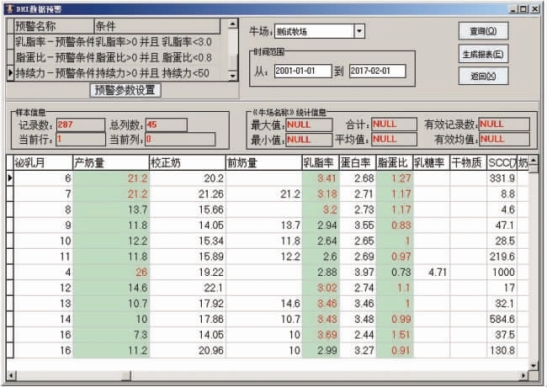The width and height of the screenshot is (547, 387).
Task: Open 预警参数设置 warning parameter settings
Action: 125,90
